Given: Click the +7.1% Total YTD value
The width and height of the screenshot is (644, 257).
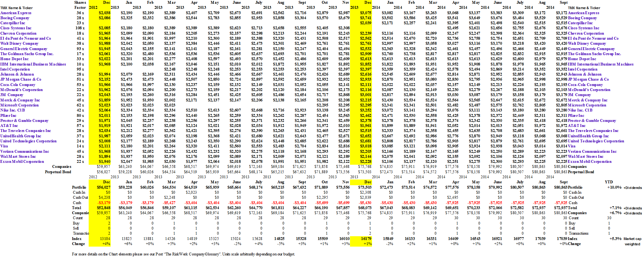Looking at the screenshot, I should click(615, 208).
